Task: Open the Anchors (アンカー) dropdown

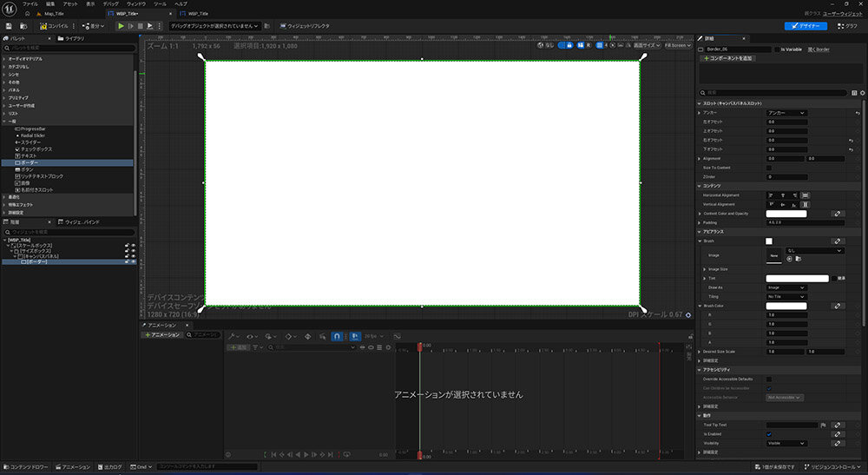Action: [786, 113]
